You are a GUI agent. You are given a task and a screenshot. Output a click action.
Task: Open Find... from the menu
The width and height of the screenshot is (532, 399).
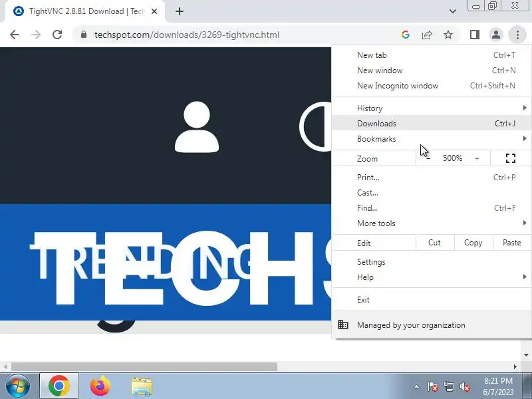coord(431,208)
